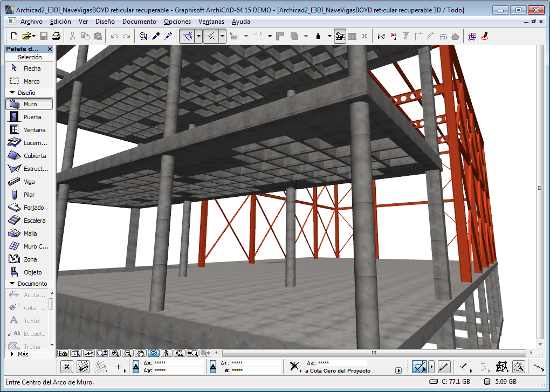Choose the Marco marquee tool
Image resolution: width=550 pixels, height=392 pixels.
[x=29, y=81]
